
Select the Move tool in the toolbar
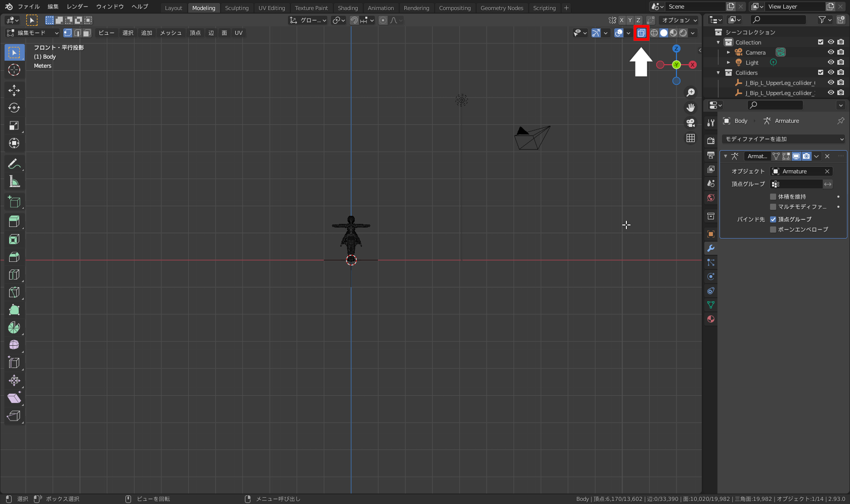pos(14,90)
